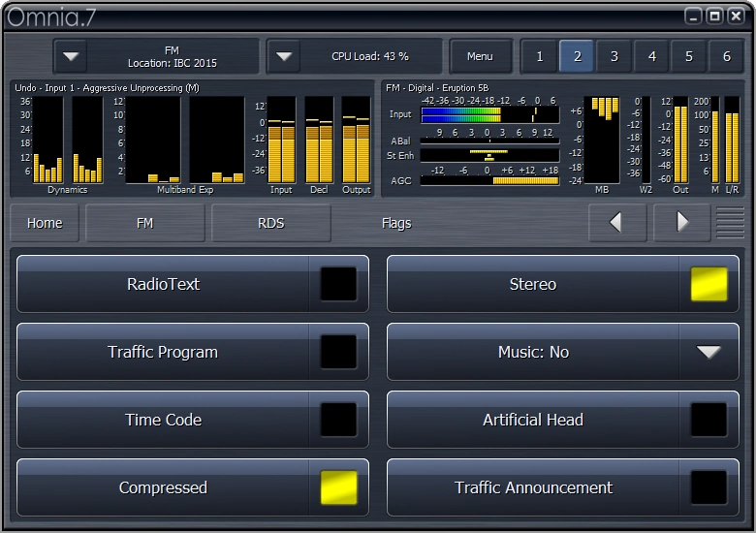The height and width of the screenshot is (533, 756).
Task: Toggle the Traffic Program flag
Action: tap(193, 352)
